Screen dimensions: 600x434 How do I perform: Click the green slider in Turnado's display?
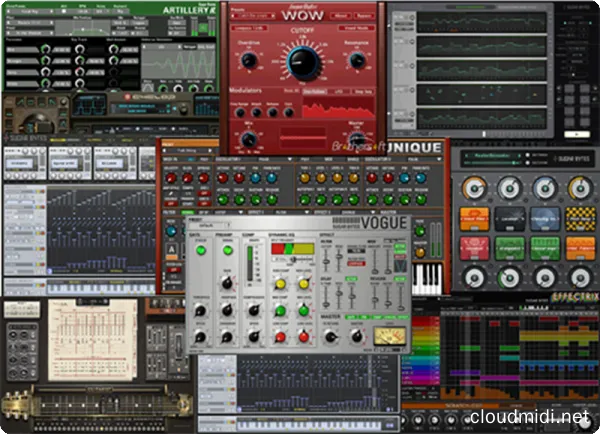click(x=492, y=163)
